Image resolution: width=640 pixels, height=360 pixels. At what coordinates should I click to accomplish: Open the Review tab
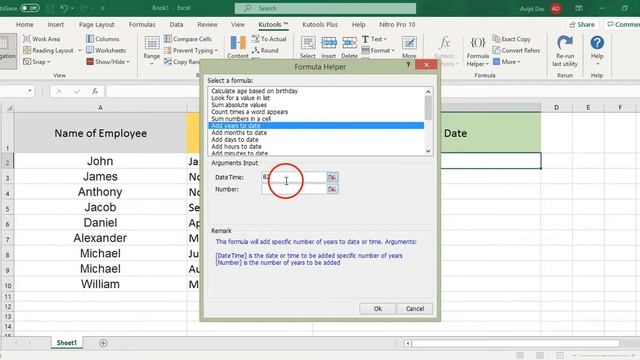point(207,24)
